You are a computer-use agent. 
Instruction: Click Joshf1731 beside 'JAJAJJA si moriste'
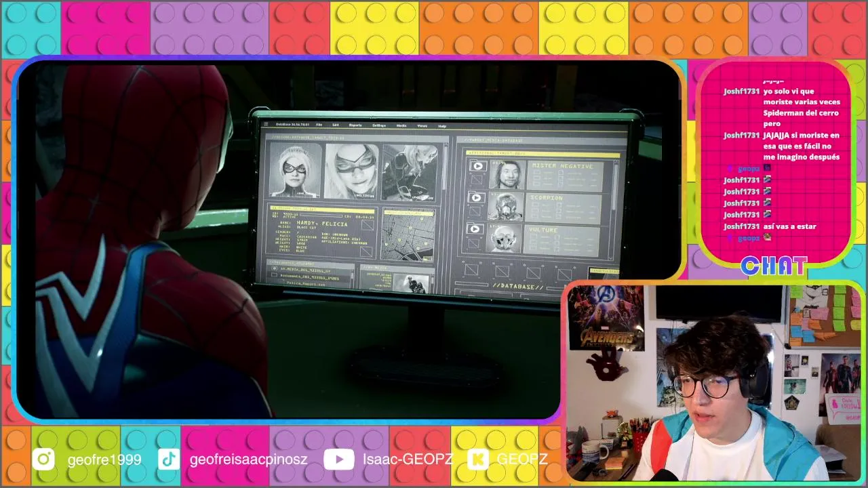pyautogui.click(x=741, y=136)
